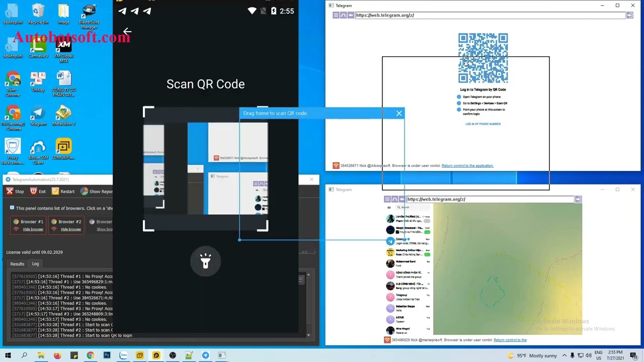Open the Telegram taskbar icon
The width and height of the screenshot is (644, 362).
click(205, 355)
